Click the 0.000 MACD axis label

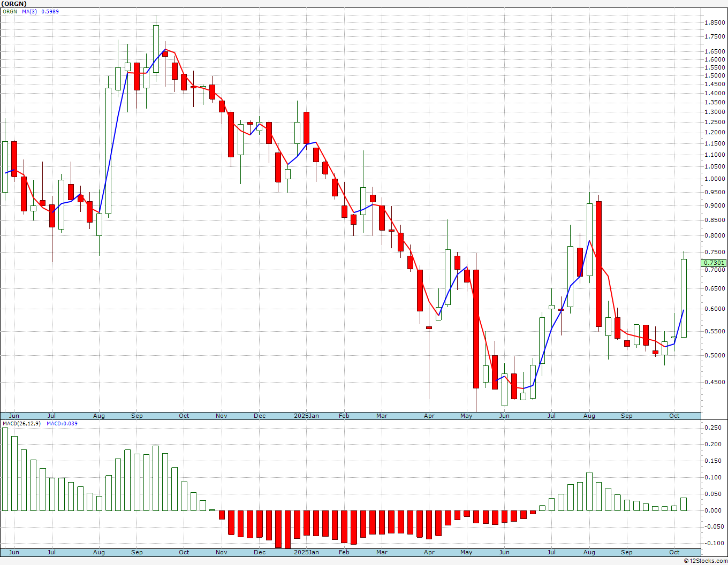point(713,510)
